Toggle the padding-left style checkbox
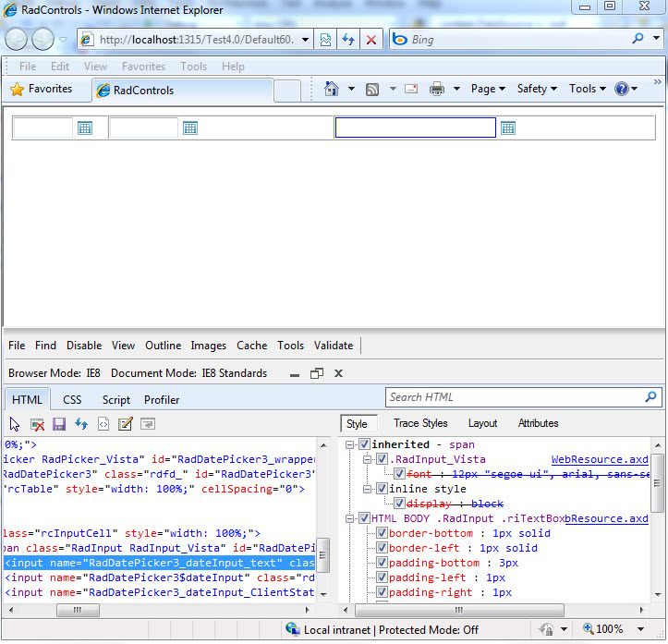668x644 pixels. (382, 577)
